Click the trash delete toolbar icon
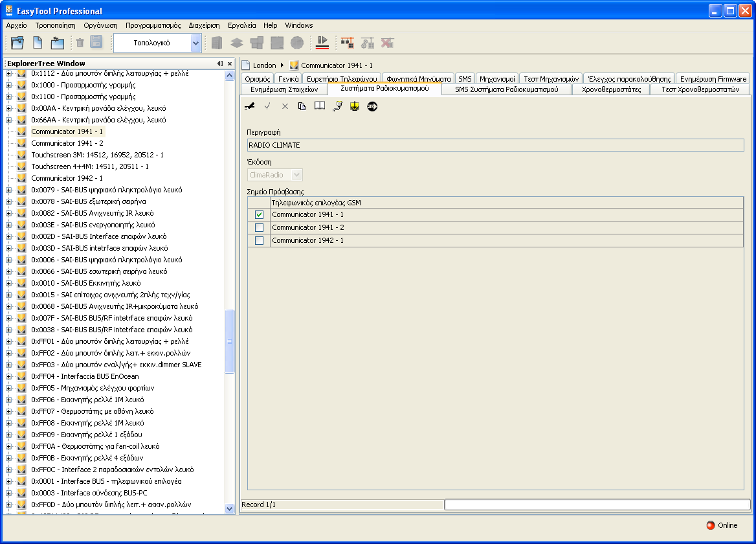This screenshot has width=756, height=544. (x=80, y=43)
